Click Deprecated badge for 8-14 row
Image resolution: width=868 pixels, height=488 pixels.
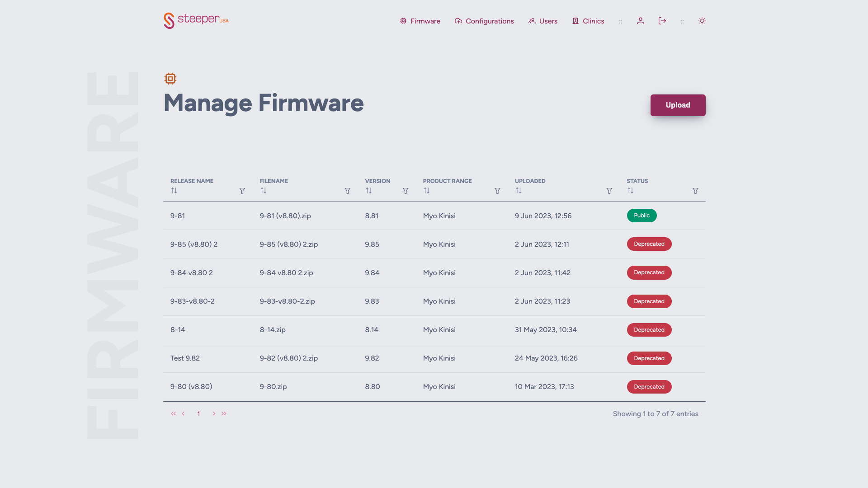649,330
